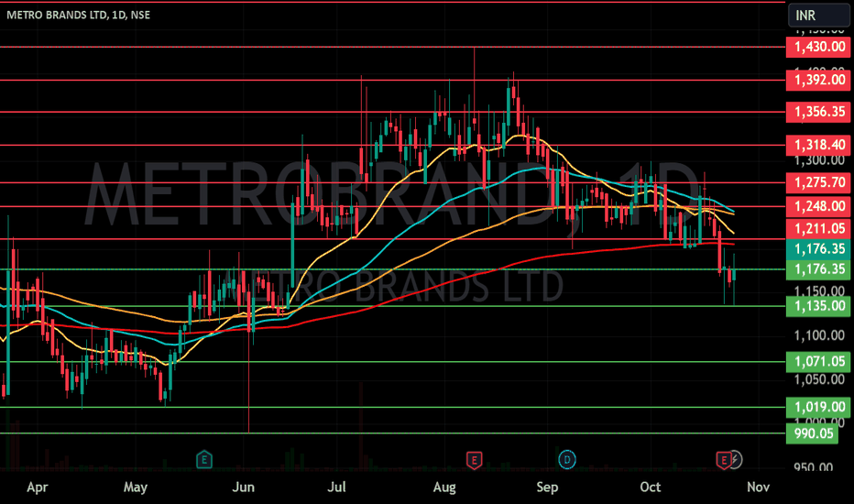
Task: Click the METRO BRANDS LTD, 1D, NSE title
Action: 79,15
